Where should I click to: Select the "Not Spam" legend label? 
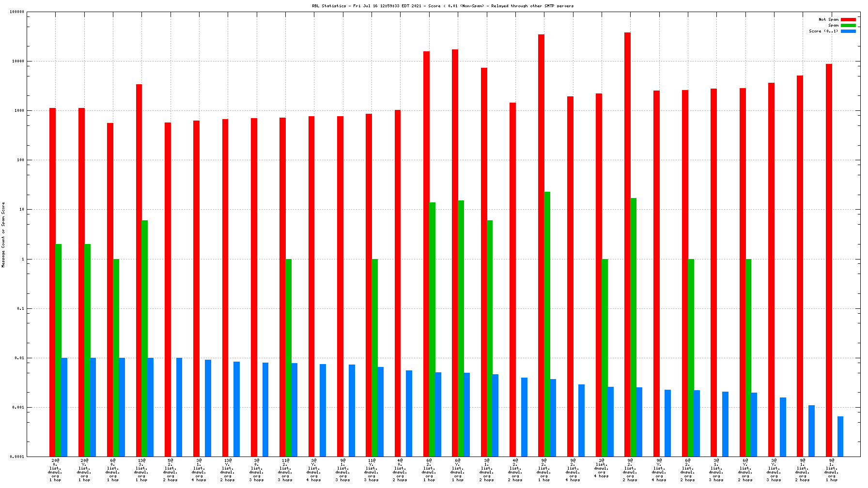tap(828, 19)
